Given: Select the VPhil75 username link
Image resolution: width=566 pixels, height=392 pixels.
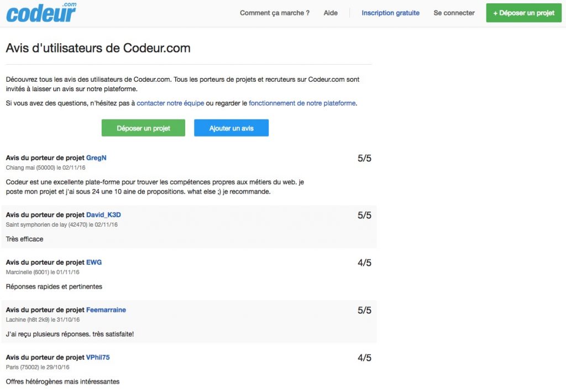Looking at the screenshot, I should (x=98, y=357).
